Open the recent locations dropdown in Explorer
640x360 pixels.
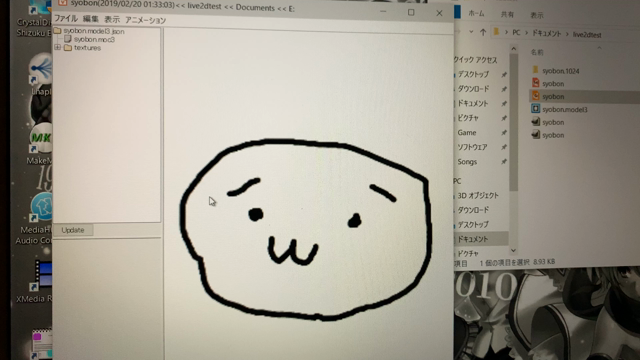[x=471, y=31]
